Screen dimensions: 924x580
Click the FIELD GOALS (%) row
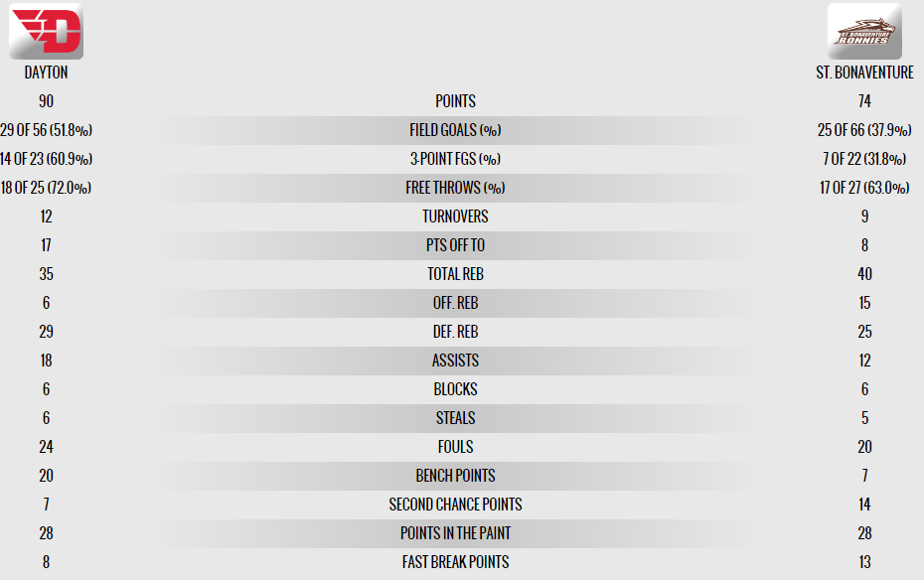455,130
